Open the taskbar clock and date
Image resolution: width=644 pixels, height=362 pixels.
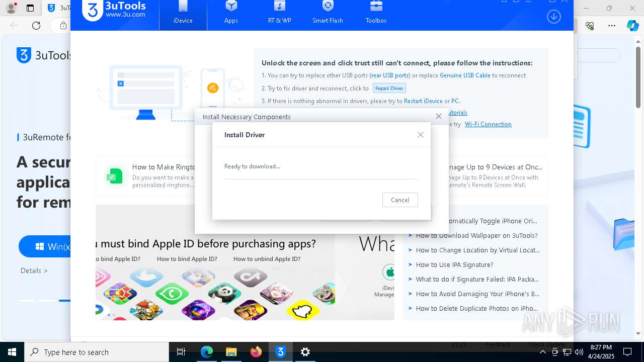[x=601, y=352]
